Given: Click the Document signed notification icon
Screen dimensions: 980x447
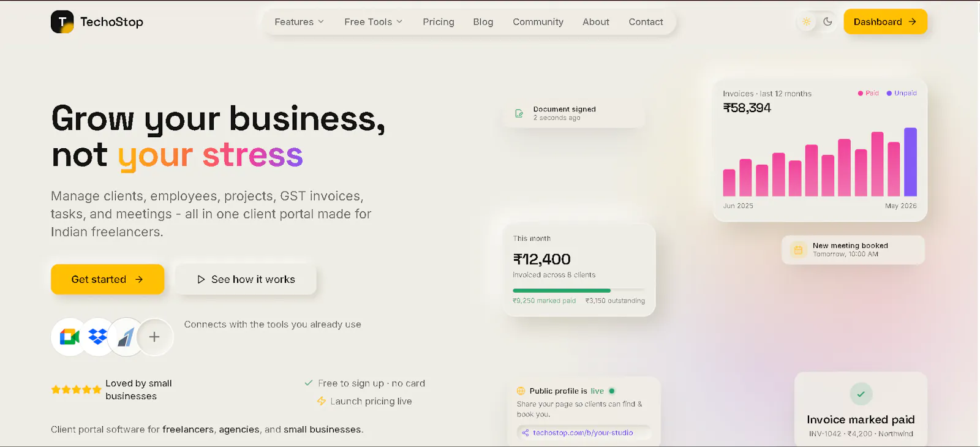Looking at the screenshot, I should [x=519, y=113].
